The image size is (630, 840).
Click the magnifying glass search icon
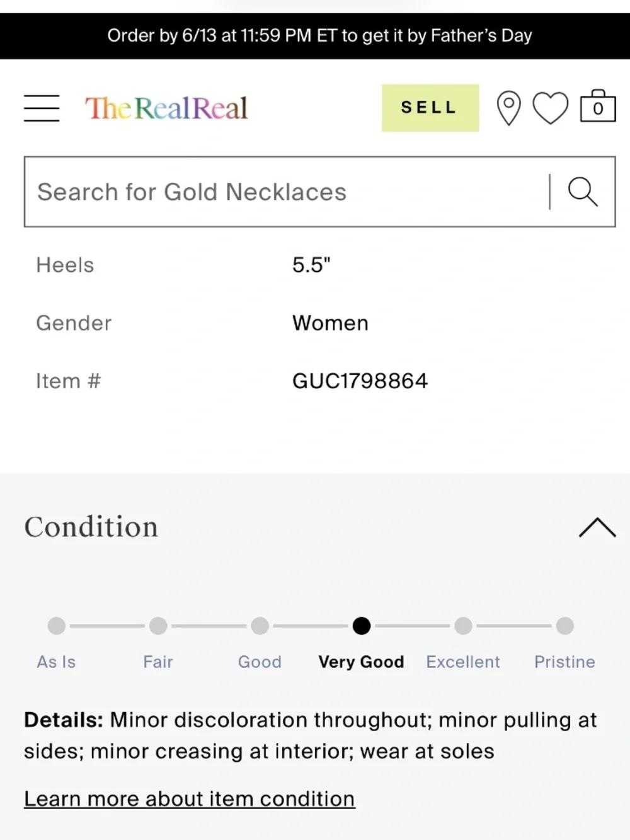point(583,192)
